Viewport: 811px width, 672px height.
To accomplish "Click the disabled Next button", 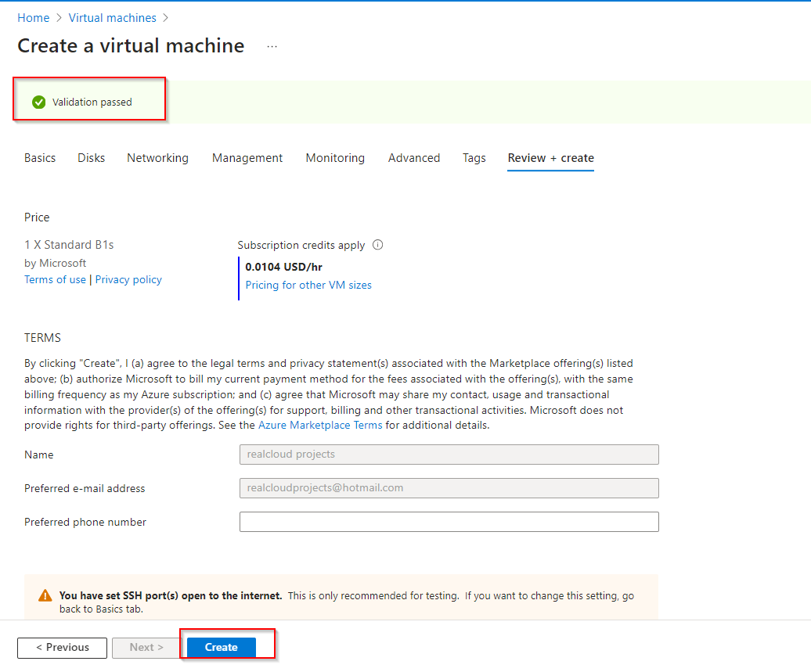I will pos(146,648).
